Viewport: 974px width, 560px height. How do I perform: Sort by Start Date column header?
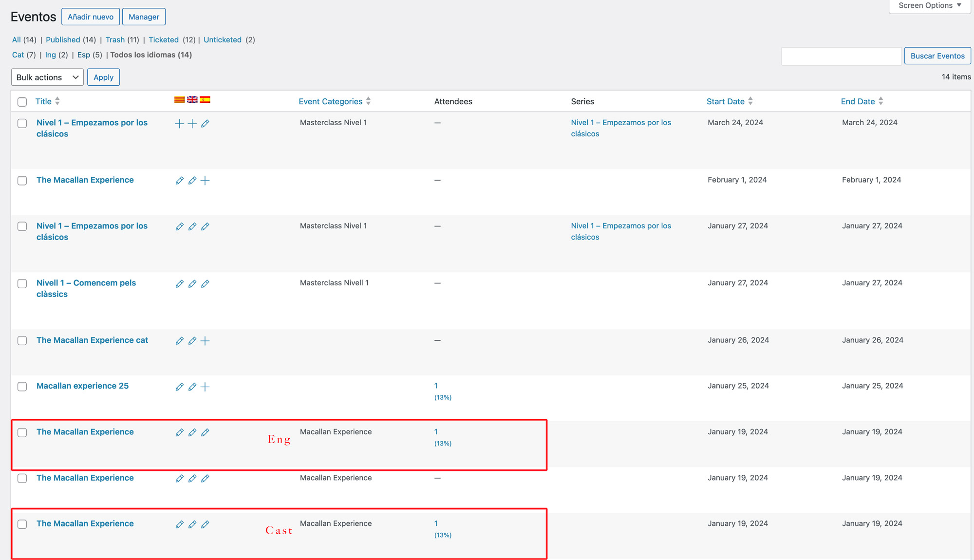pos(725,101)
